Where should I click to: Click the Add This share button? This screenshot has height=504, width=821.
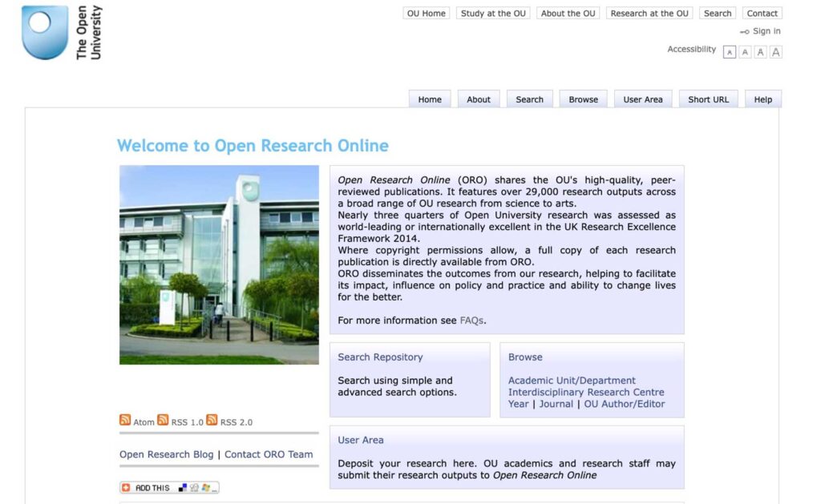(169, 487)
